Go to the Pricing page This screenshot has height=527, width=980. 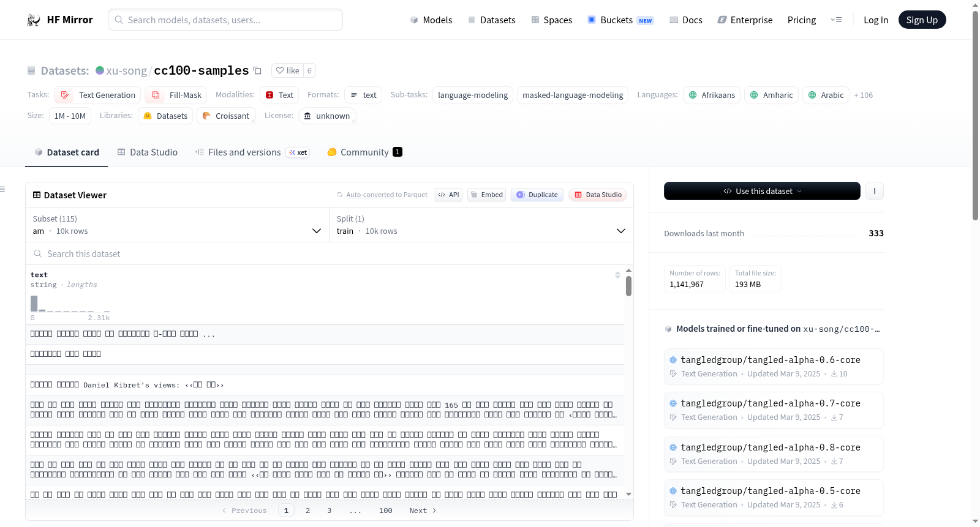point(802,20)
